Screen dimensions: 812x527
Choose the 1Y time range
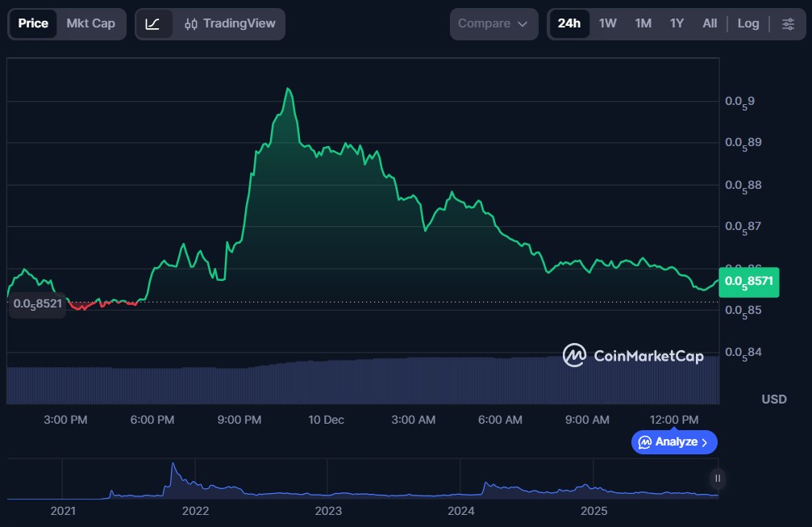click(x=677, y=24)
